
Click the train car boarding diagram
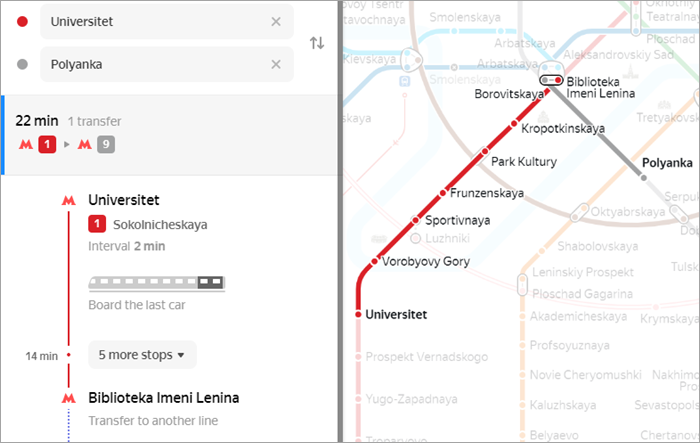click(157, 284)
